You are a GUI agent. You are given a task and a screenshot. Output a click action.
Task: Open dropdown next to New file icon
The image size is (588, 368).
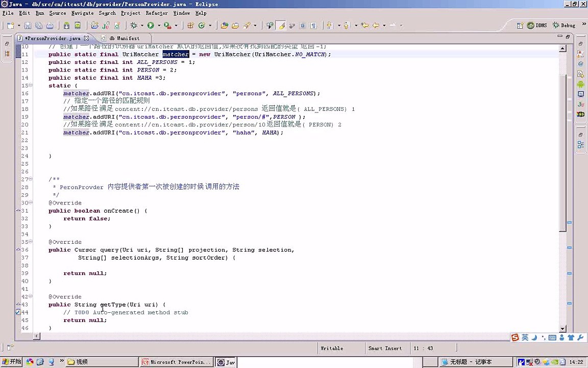(x=19, y=26)
